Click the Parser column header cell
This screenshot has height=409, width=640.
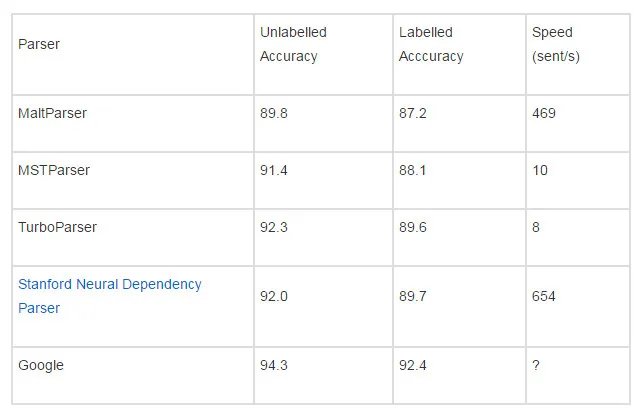[133, 55]
